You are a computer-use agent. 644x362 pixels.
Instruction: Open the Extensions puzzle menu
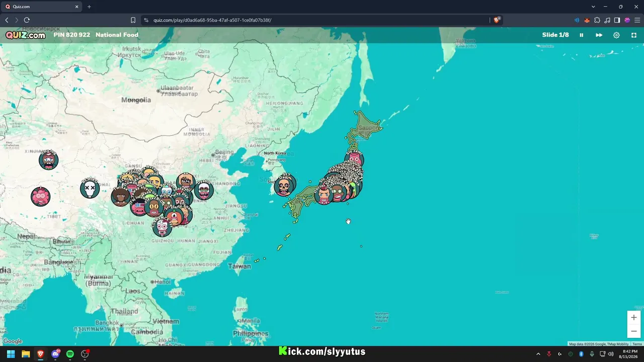pos(597,20)
